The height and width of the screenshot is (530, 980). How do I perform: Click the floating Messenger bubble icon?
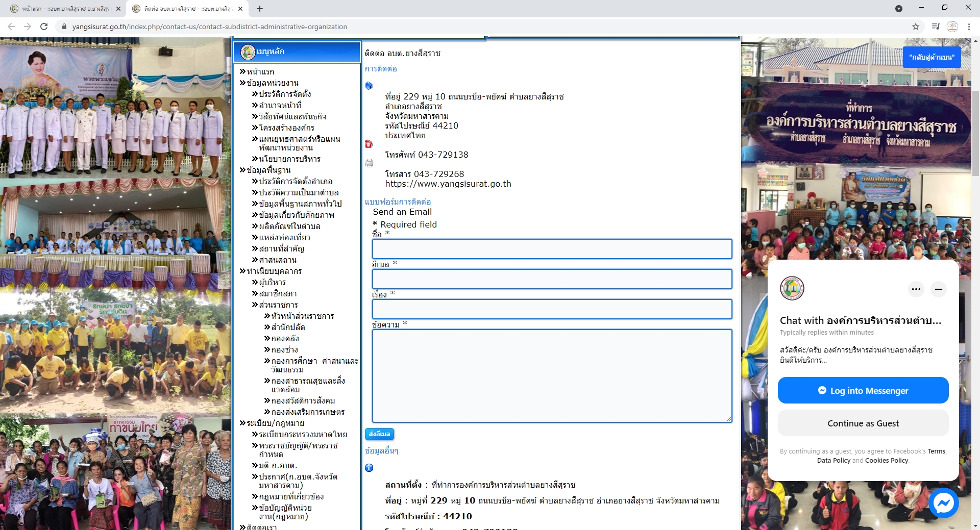pyautogui.click(x=943, y=503)
